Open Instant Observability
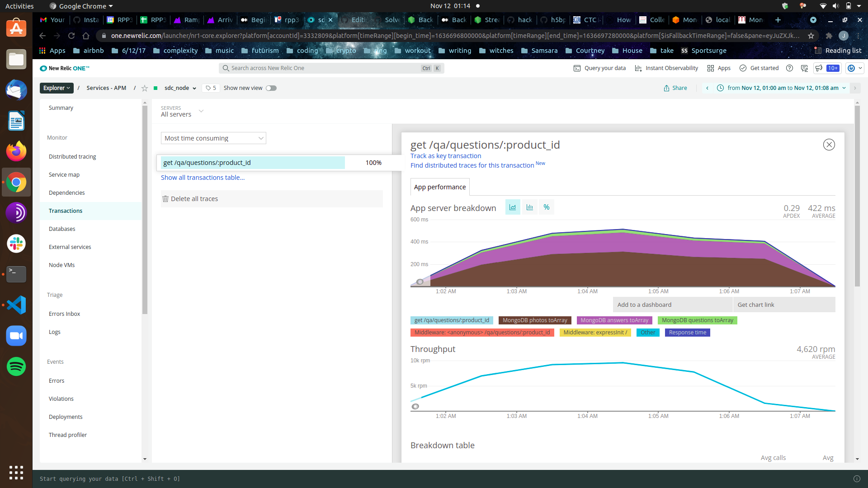Image resolution: width=868 pixels, height=488 pixels. [666, 68]
